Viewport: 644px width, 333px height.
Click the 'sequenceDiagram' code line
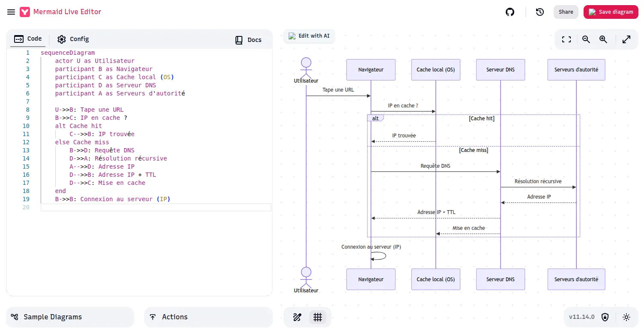[x=68, y=53]
